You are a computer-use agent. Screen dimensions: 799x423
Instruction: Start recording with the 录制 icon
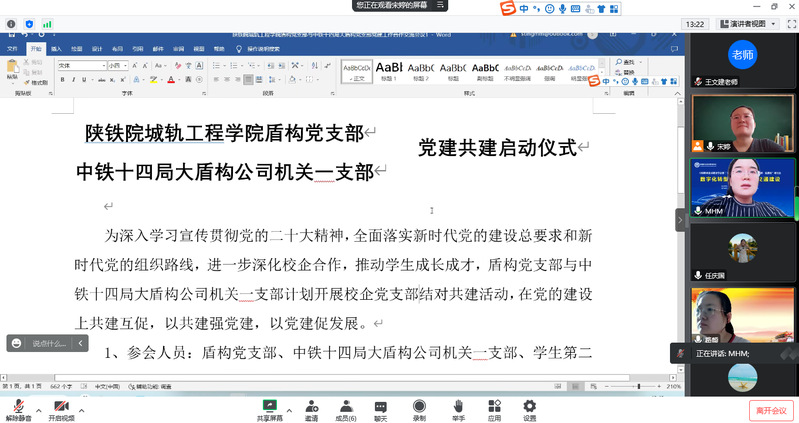420,405
